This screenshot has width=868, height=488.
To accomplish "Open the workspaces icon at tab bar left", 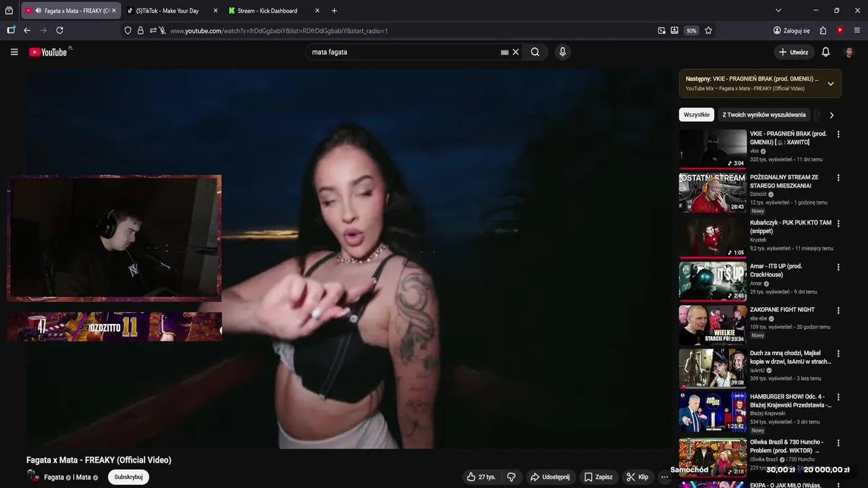I will click(9, 11).
